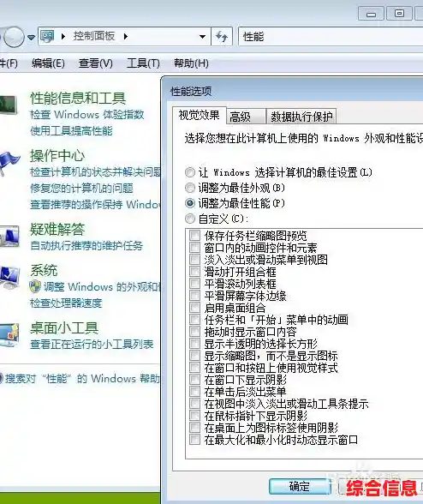Toggle 显示半透明的选择长方形 checkbox

[194, 344]
